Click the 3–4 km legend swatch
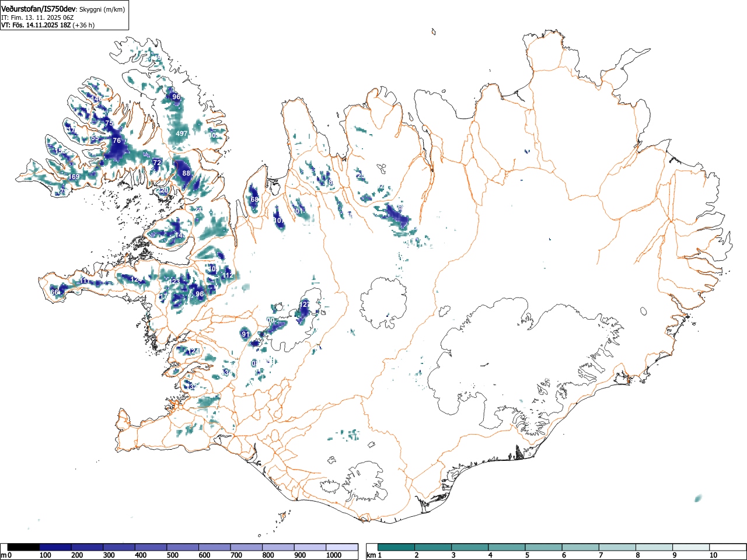Screen dimensions: 747x560 470,547
